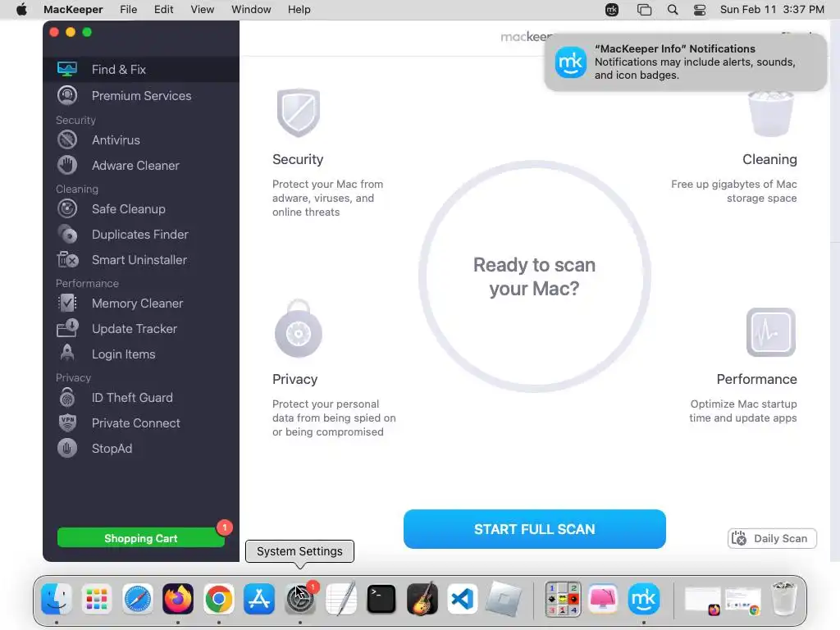This screenshot has height=630, width=840.
Task: Open the Apple menu
Action: click(21, 10)
